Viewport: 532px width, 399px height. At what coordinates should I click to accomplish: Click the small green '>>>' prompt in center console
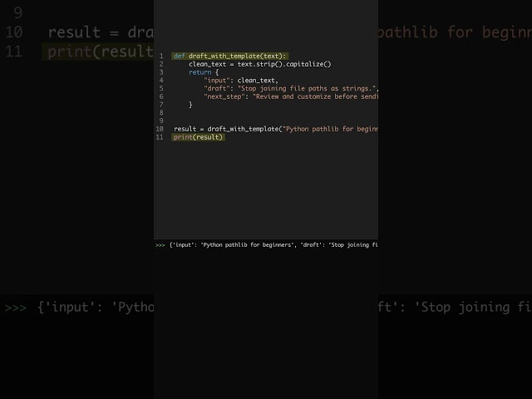(x=160, y=245)
